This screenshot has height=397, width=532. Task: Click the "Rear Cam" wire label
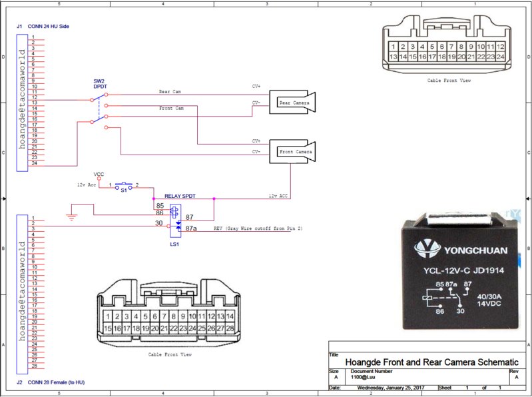[170, 92]
